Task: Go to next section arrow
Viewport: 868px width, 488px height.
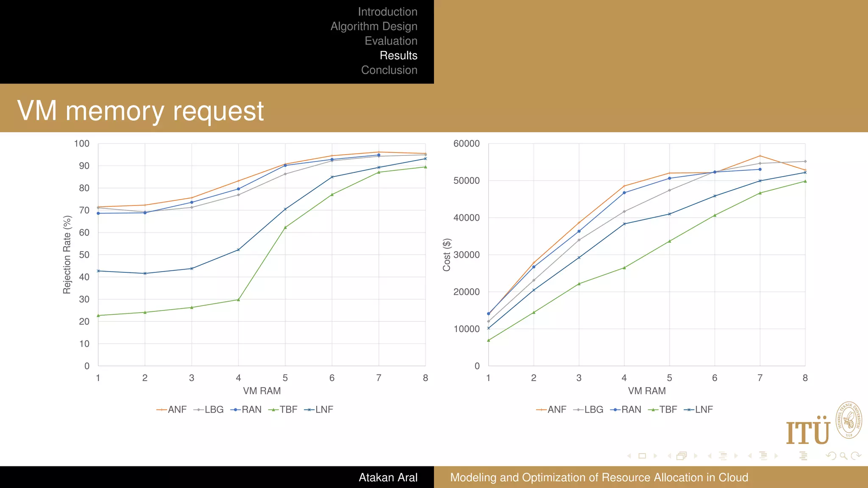Action: (x=776, y=456)
